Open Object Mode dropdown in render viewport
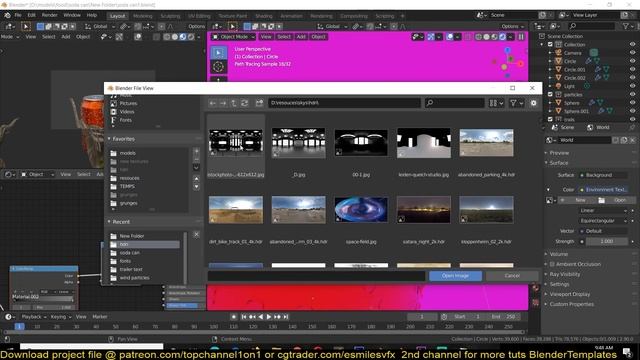Viewport: 640px width, 360px height. click(x=233, y=37)
